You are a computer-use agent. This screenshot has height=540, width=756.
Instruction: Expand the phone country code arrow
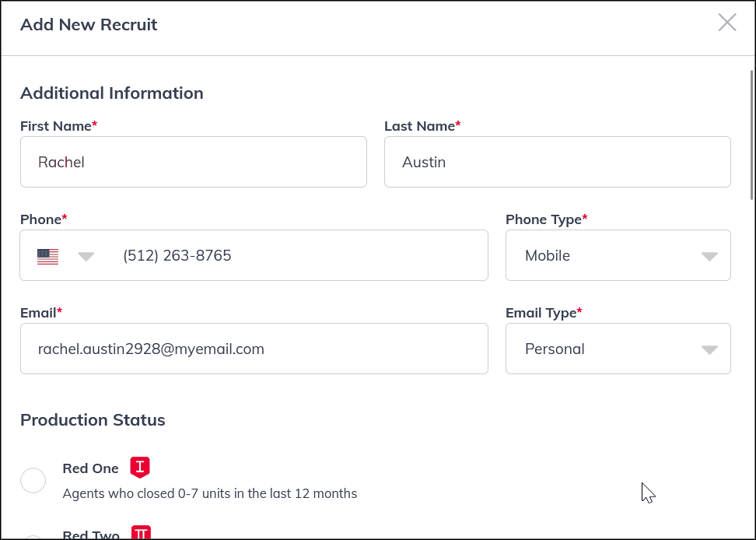86,256
